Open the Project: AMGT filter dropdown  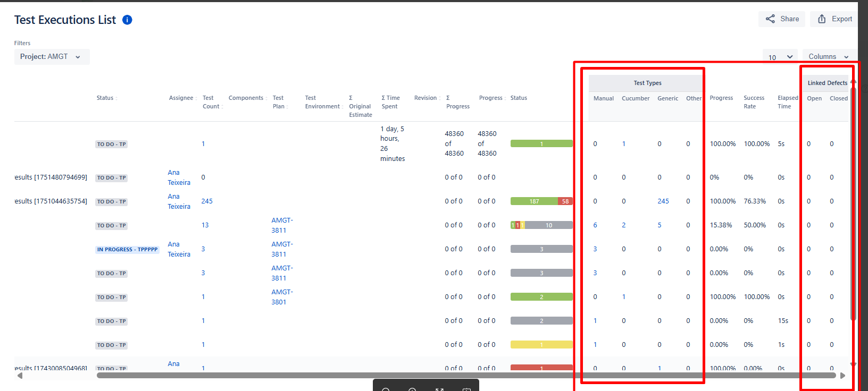(x=52, y=57)
